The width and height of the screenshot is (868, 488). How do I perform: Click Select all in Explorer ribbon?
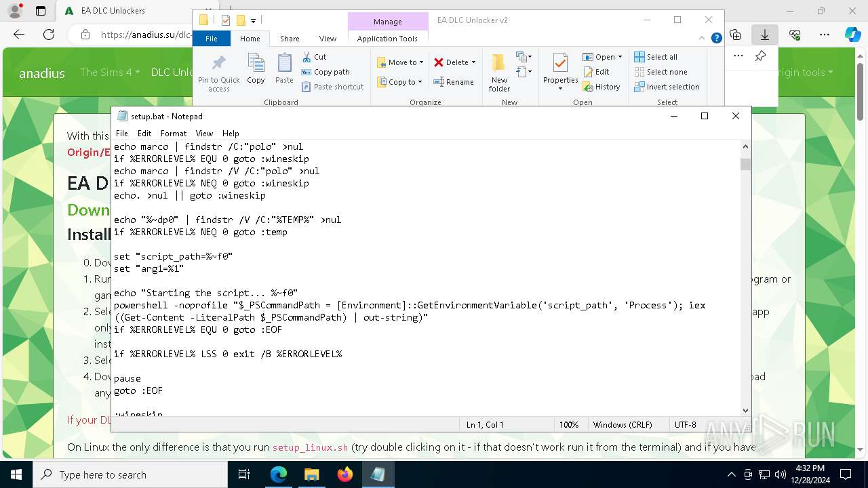(656, 57)
